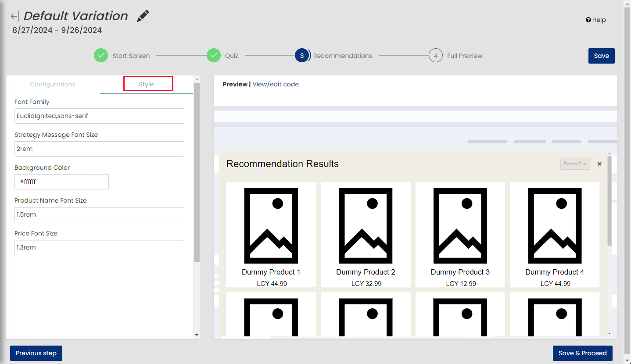Viewport: 631px width, 364px height.
Task: Click Dummy Product 3 image placeholder
Action: (460, 226)
